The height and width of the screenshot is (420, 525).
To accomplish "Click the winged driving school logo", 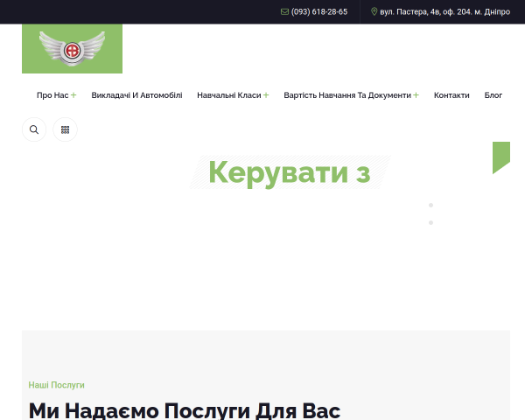I will point(72,49).
